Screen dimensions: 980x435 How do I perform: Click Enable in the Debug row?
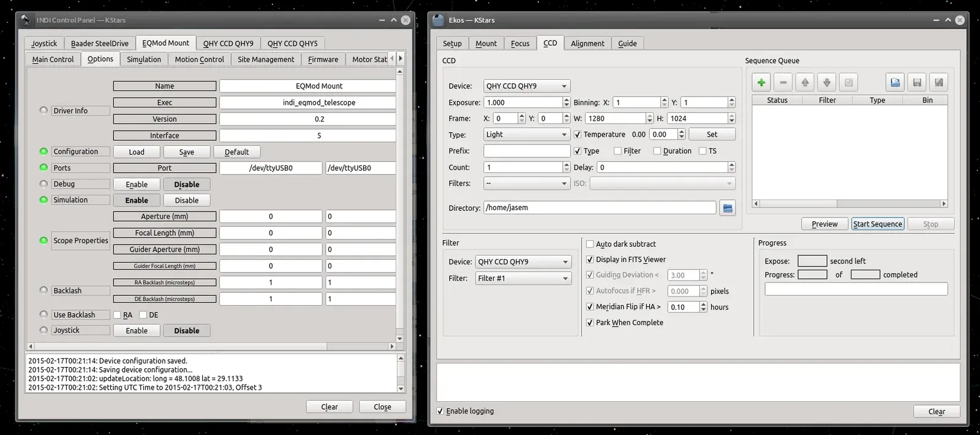137,184
